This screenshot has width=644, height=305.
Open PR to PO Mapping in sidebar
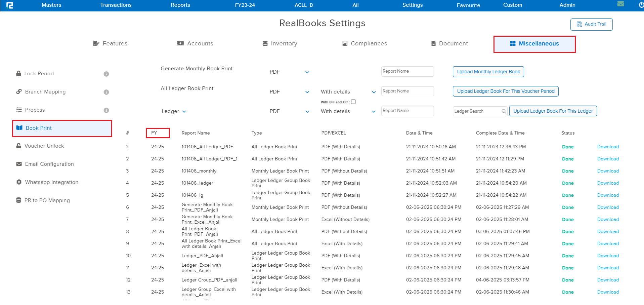click(x=47, y=200)
